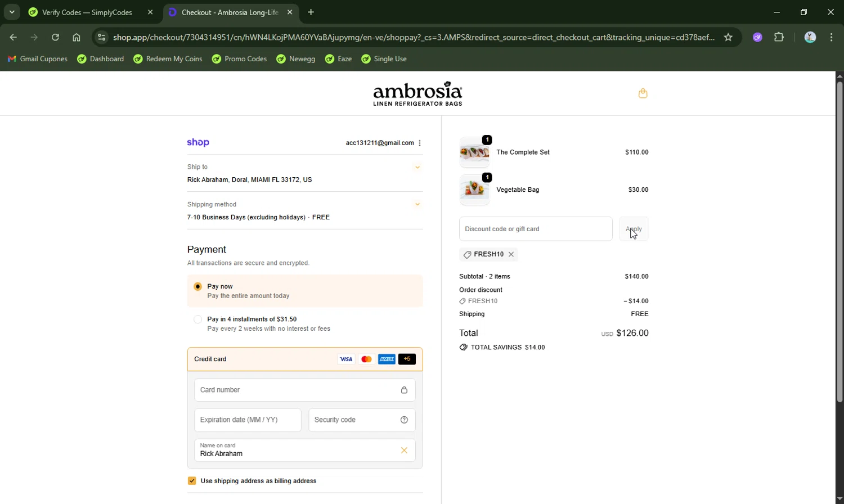Viewport: 844px width, 504px height.
Task: Click into the Security code field
Action: (x=362, y=420)
